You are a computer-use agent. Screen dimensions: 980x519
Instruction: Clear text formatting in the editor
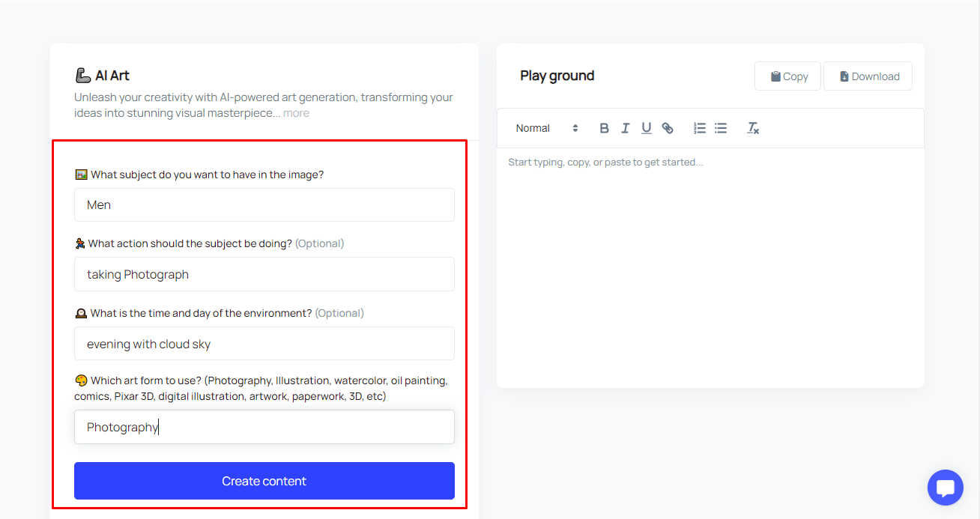coord(753,128)
